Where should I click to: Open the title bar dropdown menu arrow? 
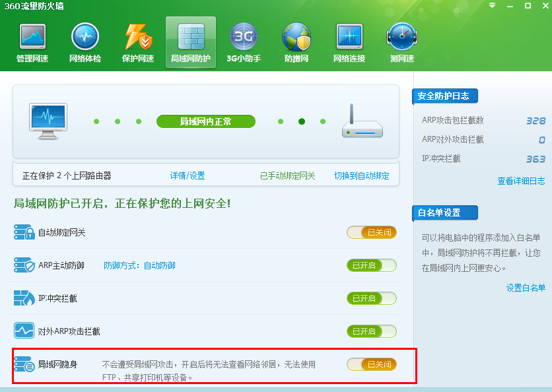[x=493, y=5]
